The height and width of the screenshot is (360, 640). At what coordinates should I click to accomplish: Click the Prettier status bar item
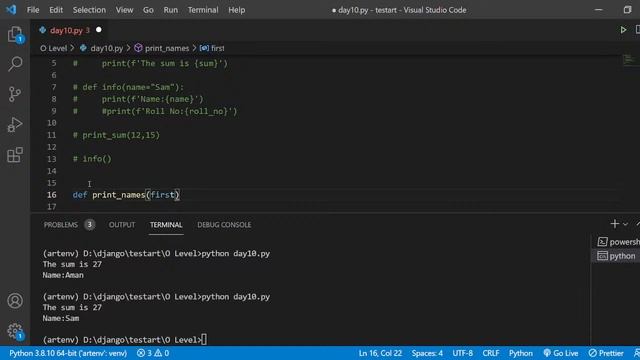click(x=606, y=353)
